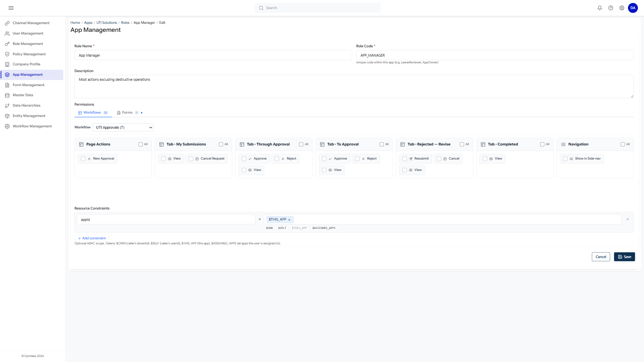Open App Management in sidebar

[x=32, y=75]
